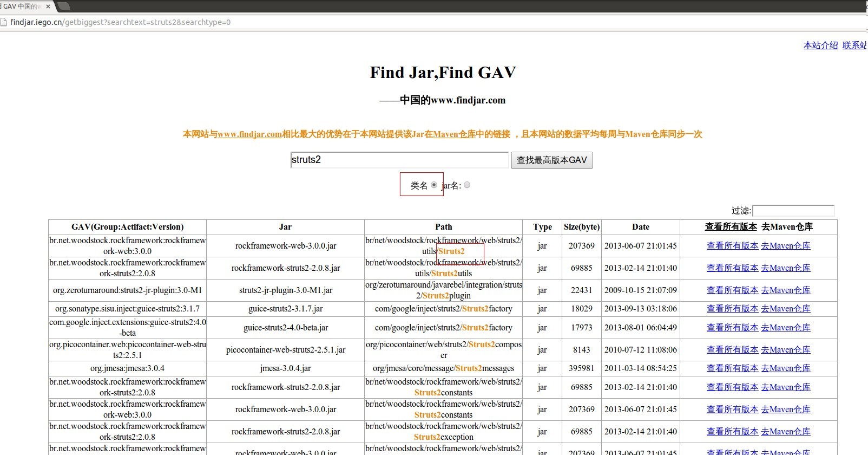Viewport: 868px width, 455px height.
Task: Open 去Maven仓库 for jmesa-3.0.4.jar
Action: pos(786,368)
